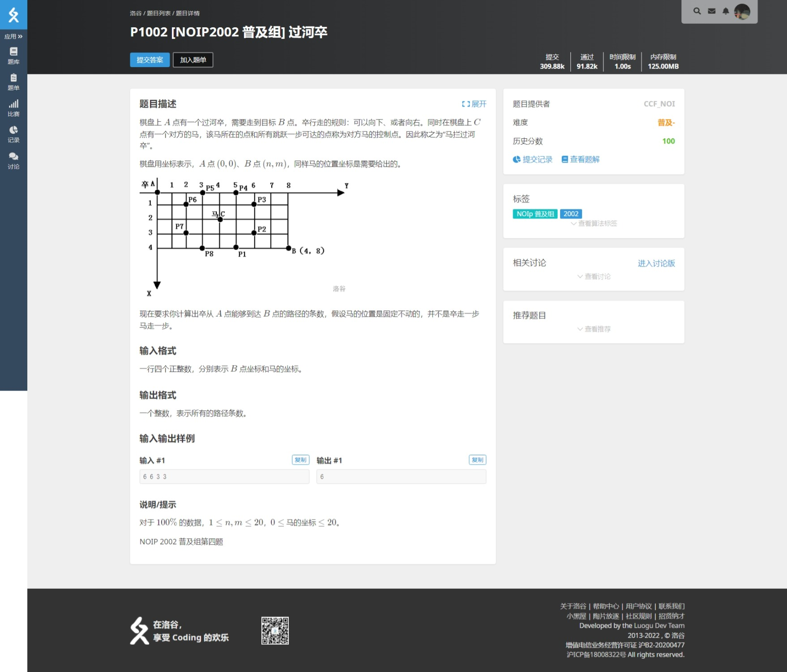Click the 应用 expand arrows icon

pos(13,37)
